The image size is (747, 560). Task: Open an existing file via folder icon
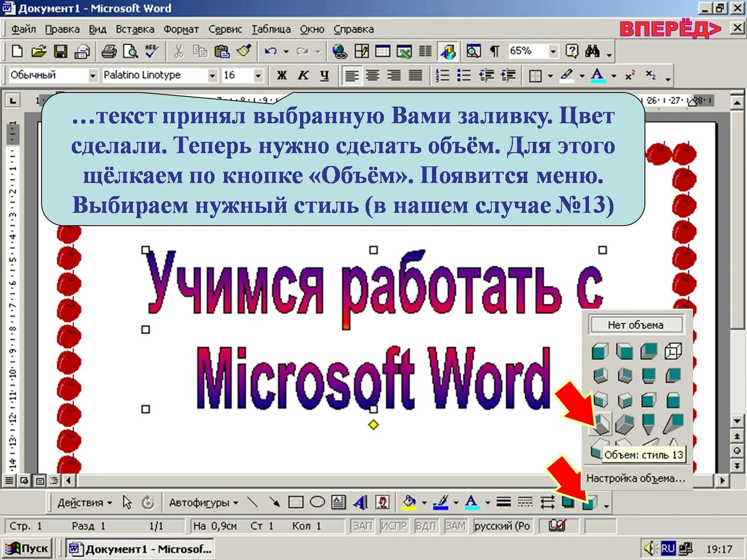pos(39,51)
